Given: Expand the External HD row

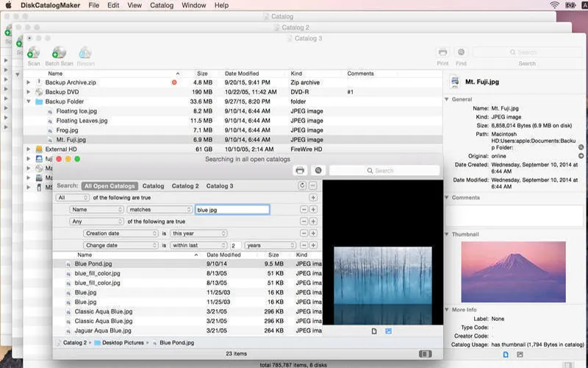Looking at the screenshot, I should [x=29, y=149].
